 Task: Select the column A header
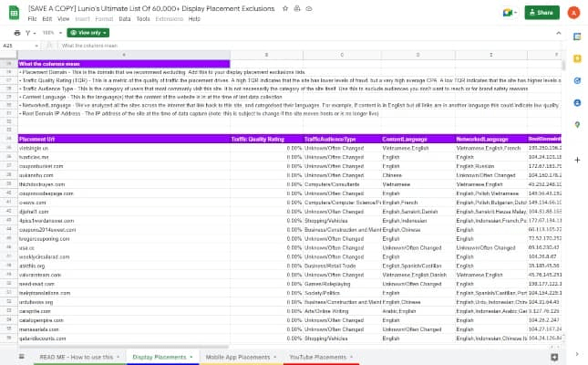[124, 55]
